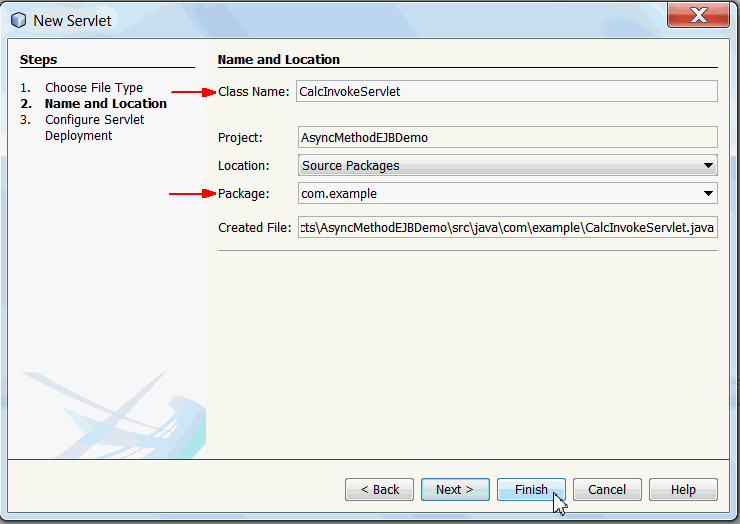740x524 pixels.
Task: Click the Created File label
Action: point(255,228)
